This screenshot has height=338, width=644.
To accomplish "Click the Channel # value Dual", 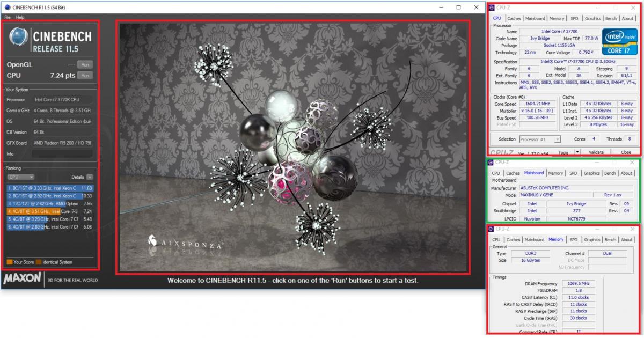I will [607, 253].
